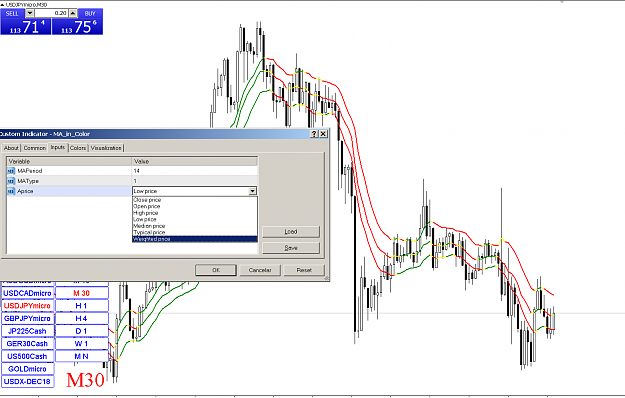Select the Inputs tab

[58, 147]
